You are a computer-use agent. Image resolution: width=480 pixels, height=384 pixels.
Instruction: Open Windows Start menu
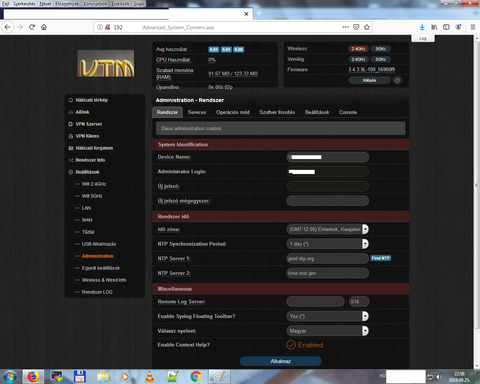(x=10, y=377)
